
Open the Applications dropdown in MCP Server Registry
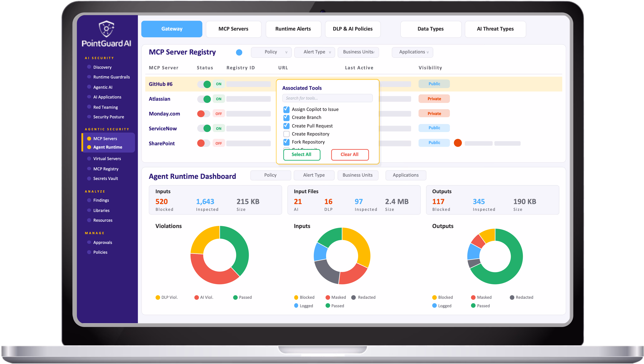click(412, 52)
